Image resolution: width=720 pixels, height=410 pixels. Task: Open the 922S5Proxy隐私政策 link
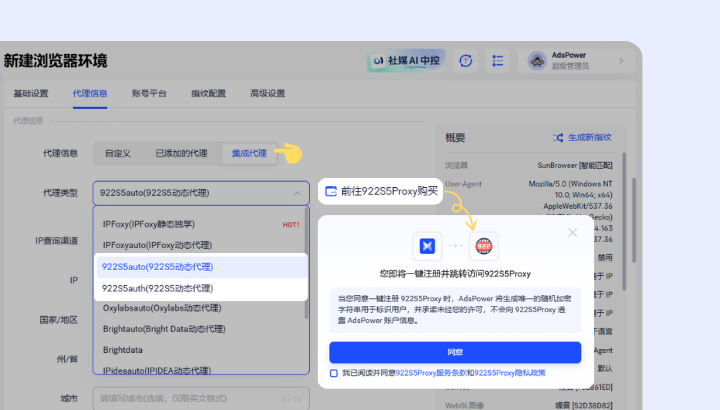click(510, 373)
